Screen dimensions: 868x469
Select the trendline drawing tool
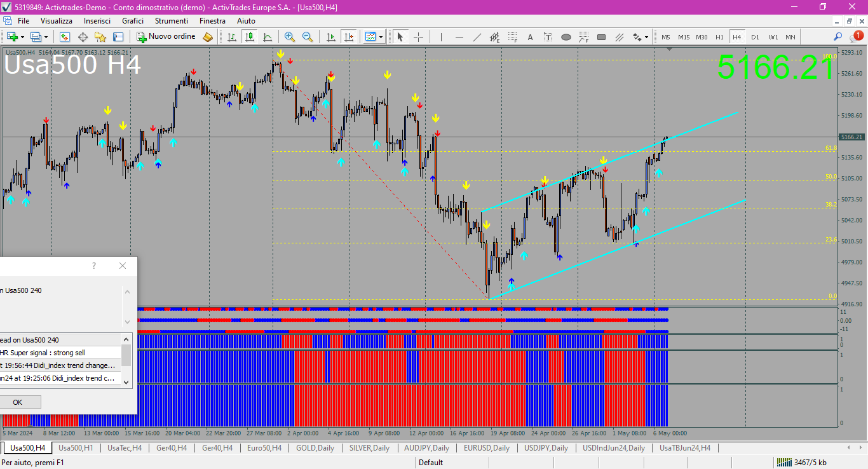[x=477, y=37]
